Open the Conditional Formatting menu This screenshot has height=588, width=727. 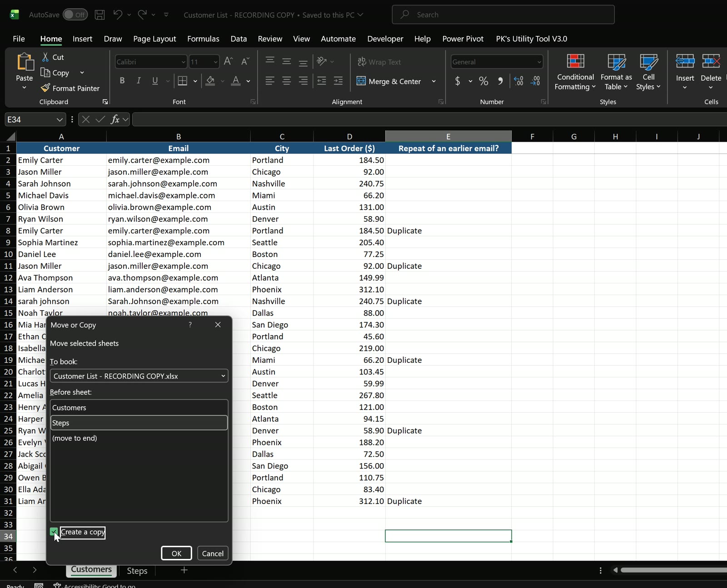575,72
